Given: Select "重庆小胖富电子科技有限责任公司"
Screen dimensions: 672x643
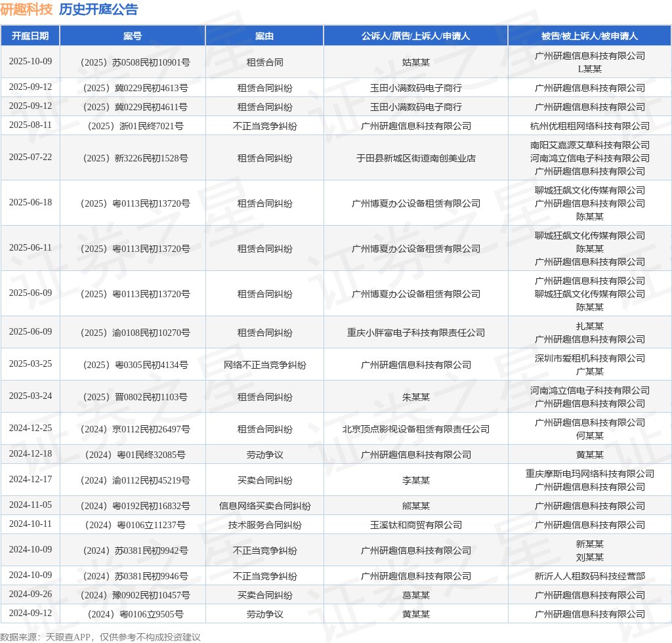Looking at the screenshot, I should tap(415, 333).
